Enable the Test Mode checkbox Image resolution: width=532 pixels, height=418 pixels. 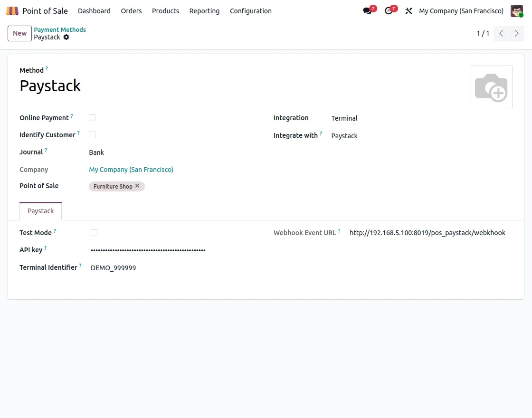point(94,233)
